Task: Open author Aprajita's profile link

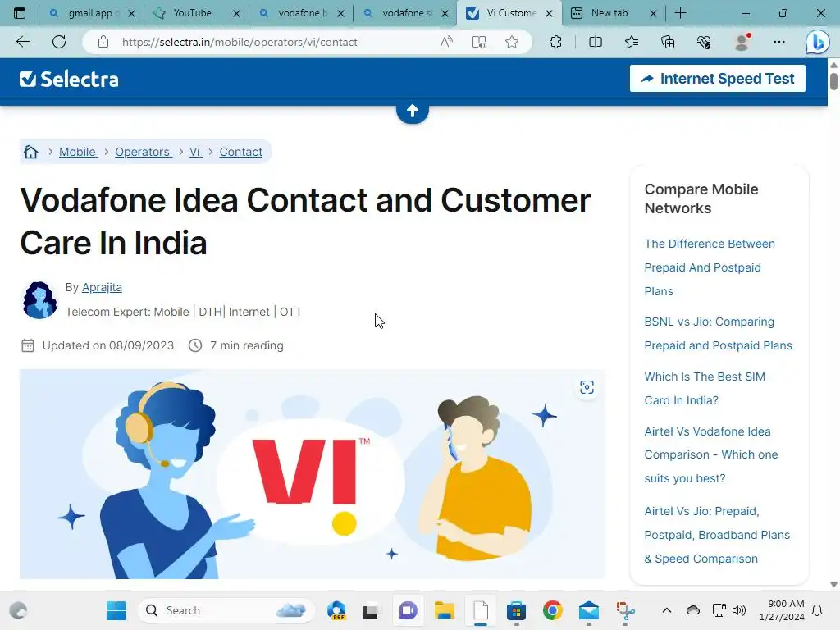Action: click(x=102, y=288)
